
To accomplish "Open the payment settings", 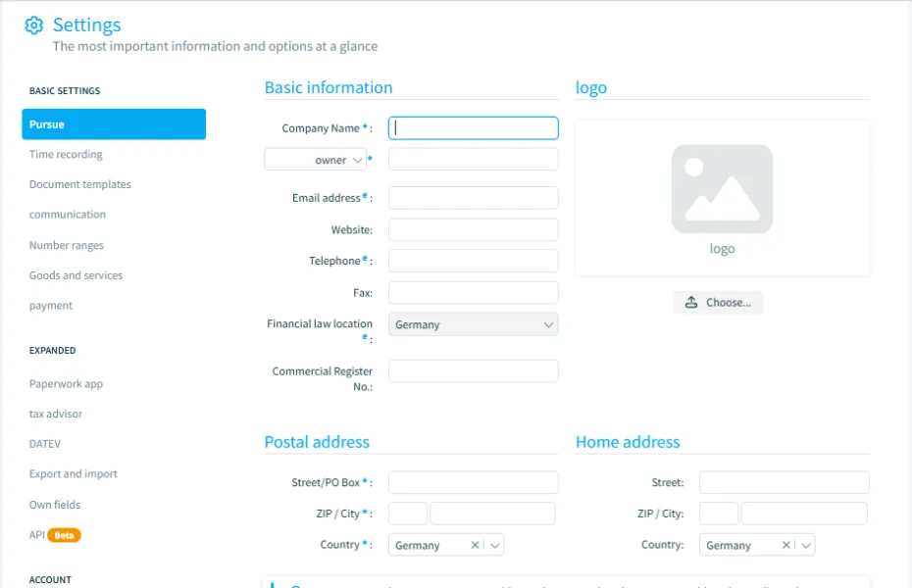I will [x=51, y=306].
